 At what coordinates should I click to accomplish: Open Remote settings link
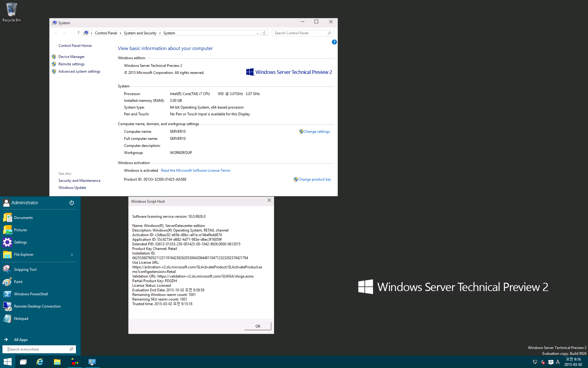(71, 64)
